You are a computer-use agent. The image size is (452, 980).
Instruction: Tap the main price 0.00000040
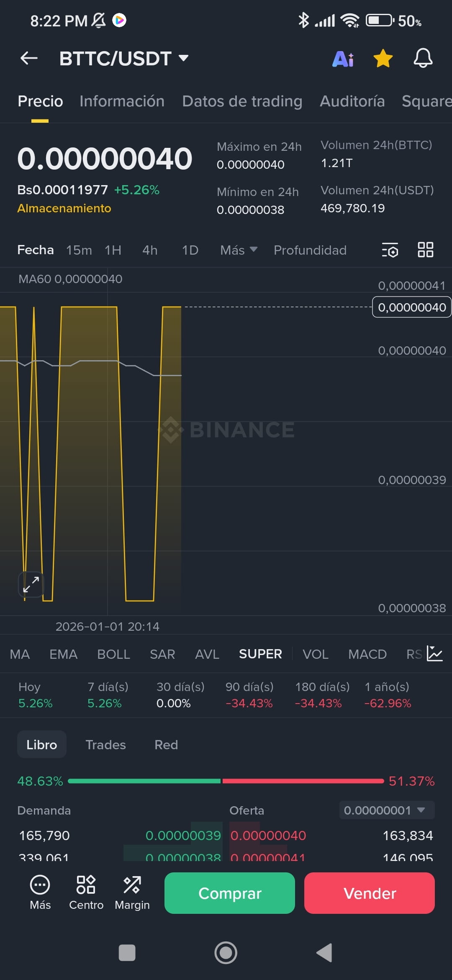[x=105, y=159]
